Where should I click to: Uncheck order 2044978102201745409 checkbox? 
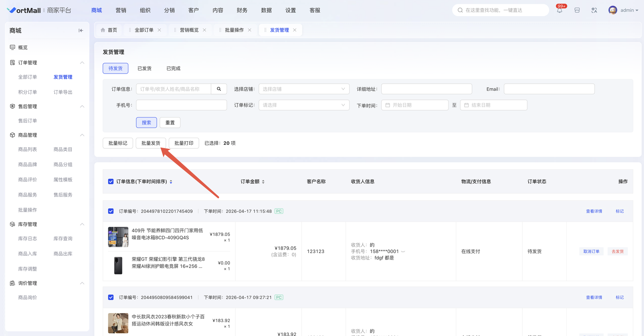pyautogui.click(x=111, y=211)
